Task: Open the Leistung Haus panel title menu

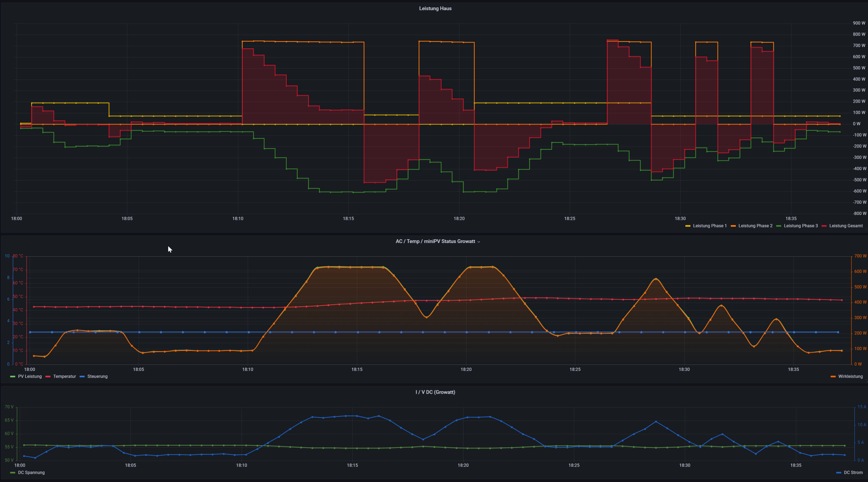Action: (x=435, y=8)
